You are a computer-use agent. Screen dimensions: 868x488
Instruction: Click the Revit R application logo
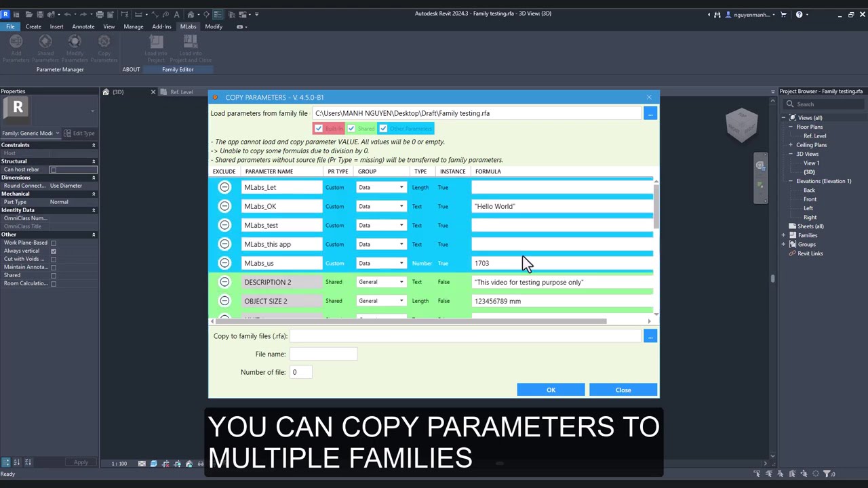[5, 14]
